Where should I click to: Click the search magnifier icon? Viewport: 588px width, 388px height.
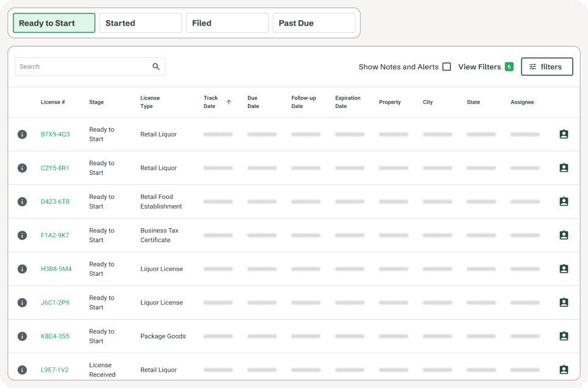(x=156, y=66)
